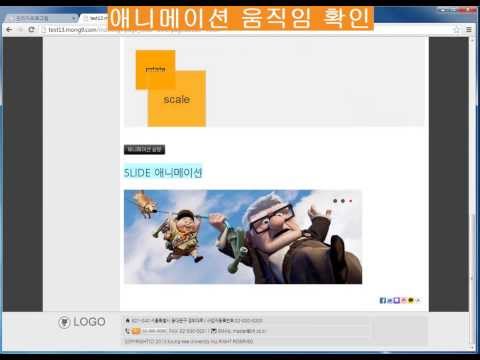Click the last gray share icon
This screenshot has height=360, width=480.
(x=418, y=300)
